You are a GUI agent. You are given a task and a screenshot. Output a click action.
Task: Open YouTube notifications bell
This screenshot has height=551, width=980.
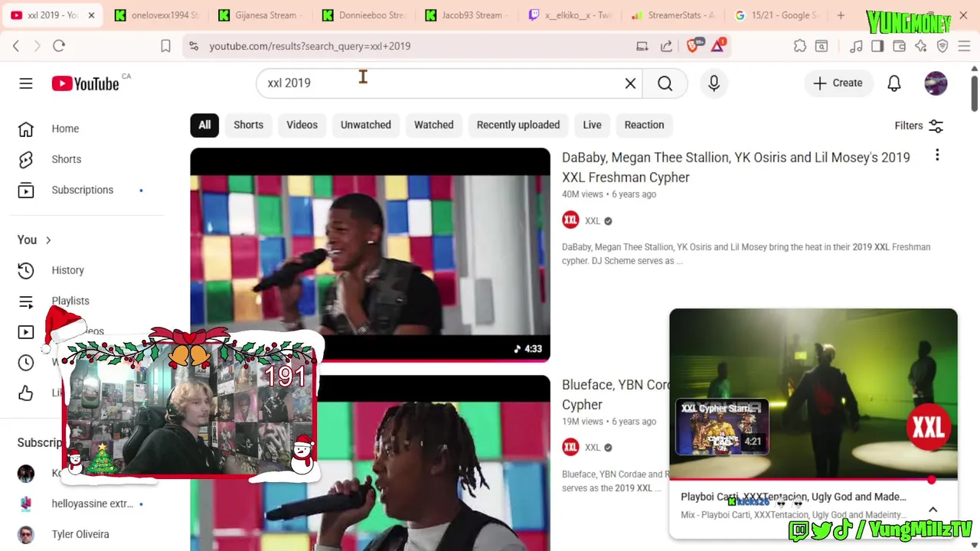(893, 83)
